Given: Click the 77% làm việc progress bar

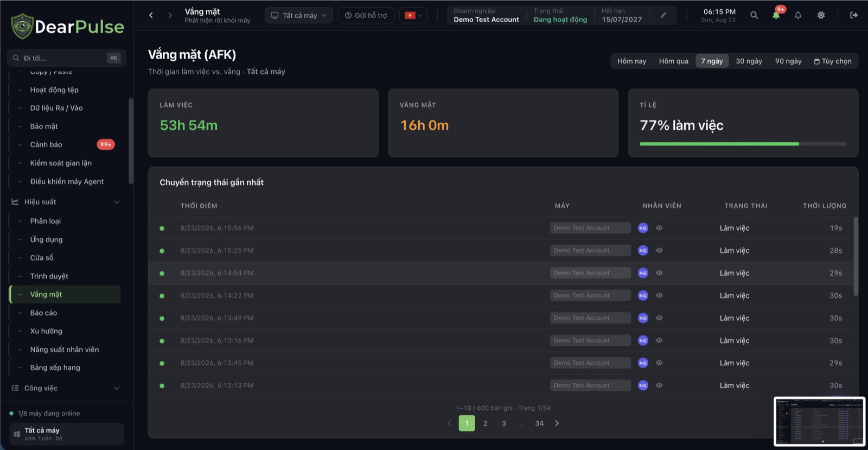Looking at the screenshot, I should [x=743, y=144].
